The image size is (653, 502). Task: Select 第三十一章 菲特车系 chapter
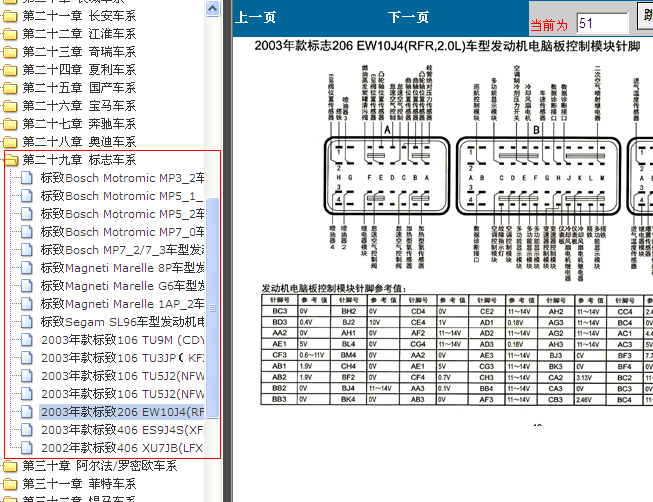pyautogui.click(x=79, y=484)
